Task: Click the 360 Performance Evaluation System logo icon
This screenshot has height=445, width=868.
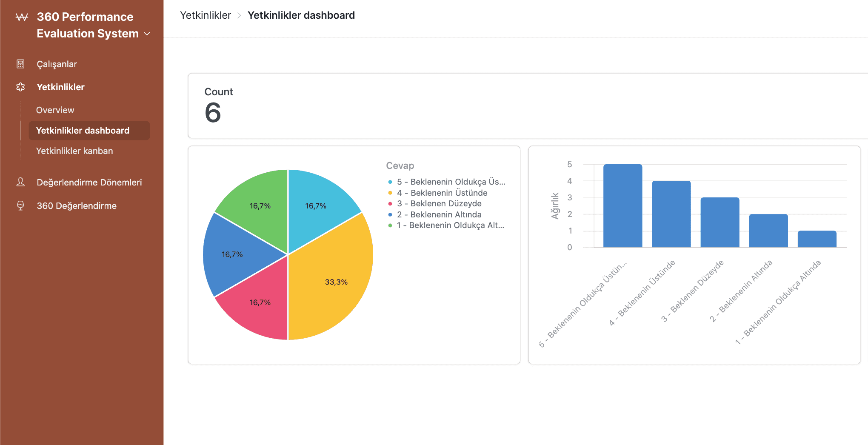Action: 22,17
